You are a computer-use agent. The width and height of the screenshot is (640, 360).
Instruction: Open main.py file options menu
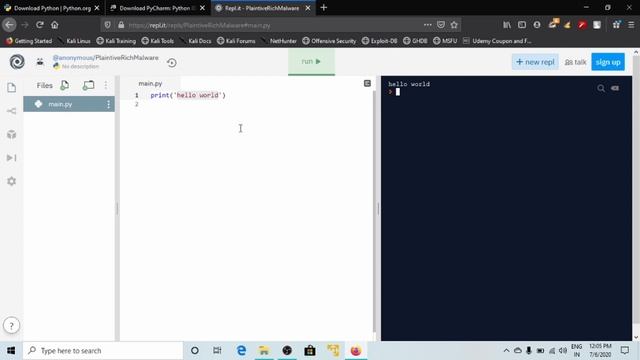point(109,104)
